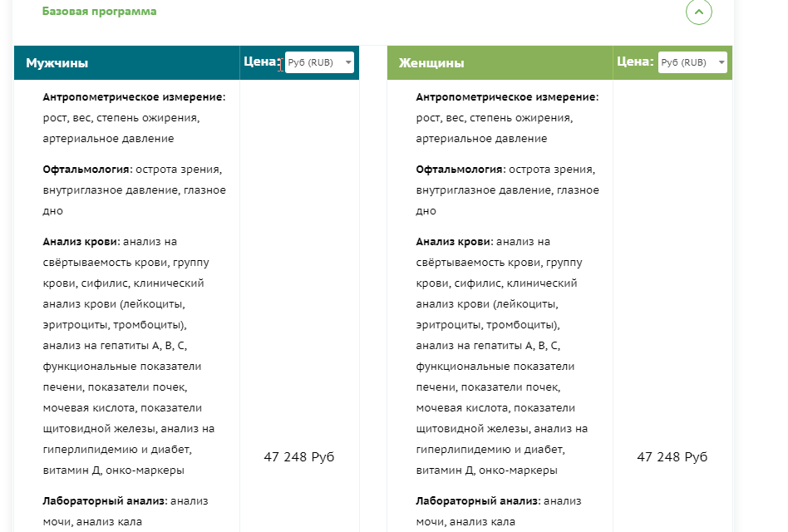Click the Мужчины table header
The height and width of the screenshot is (532, 788).
tap(57, 63)
